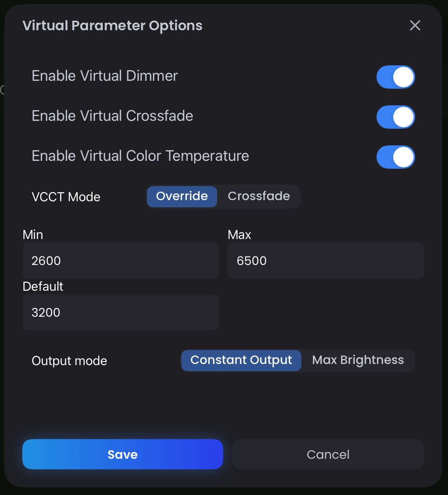Click the Default field containing 3200
Screen dimensions: 448x495
120,312
